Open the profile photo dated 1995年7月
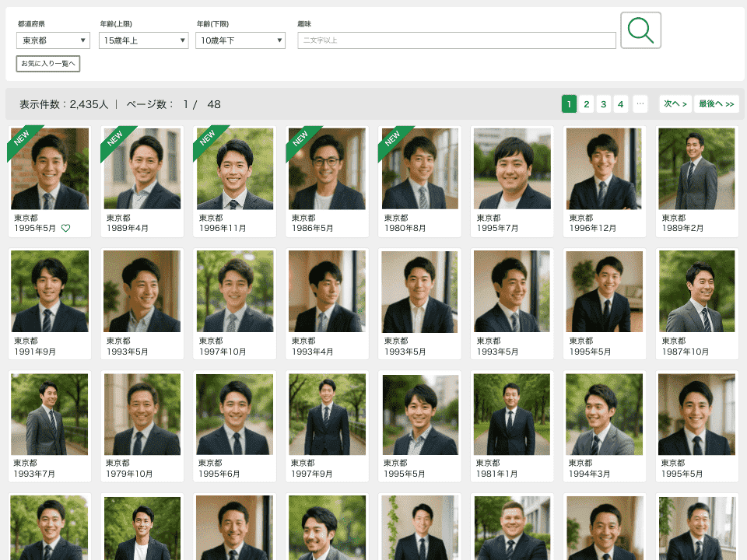Screen dimensions: 747x560 [512, 169]
